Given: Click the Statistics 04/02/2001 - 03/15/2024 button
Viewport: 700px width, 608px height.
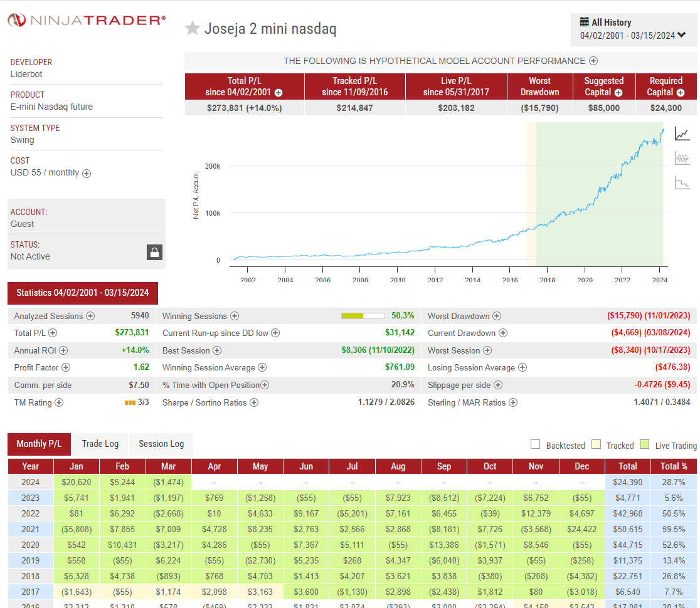Looking at the screenshot, I should 83,293.
